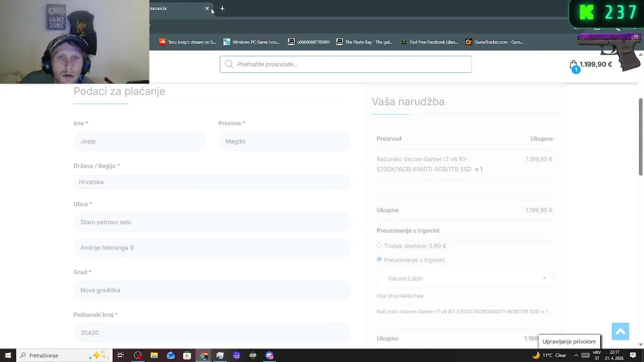Click the Ime field containing Josip

pyautogui.click(x=139, y=141)
